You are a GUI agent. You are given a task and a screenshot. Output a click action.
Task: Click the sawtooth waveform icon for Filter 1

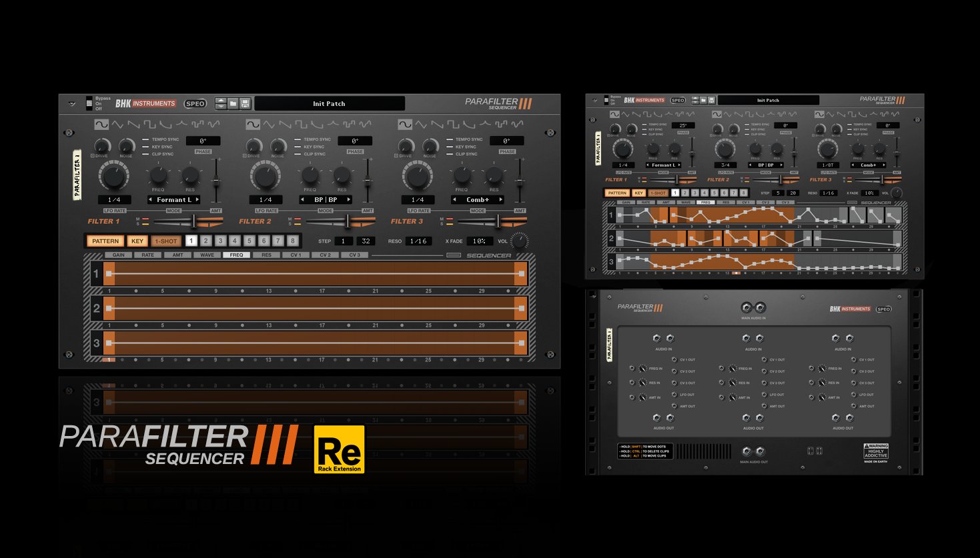(x=134, y=123)
